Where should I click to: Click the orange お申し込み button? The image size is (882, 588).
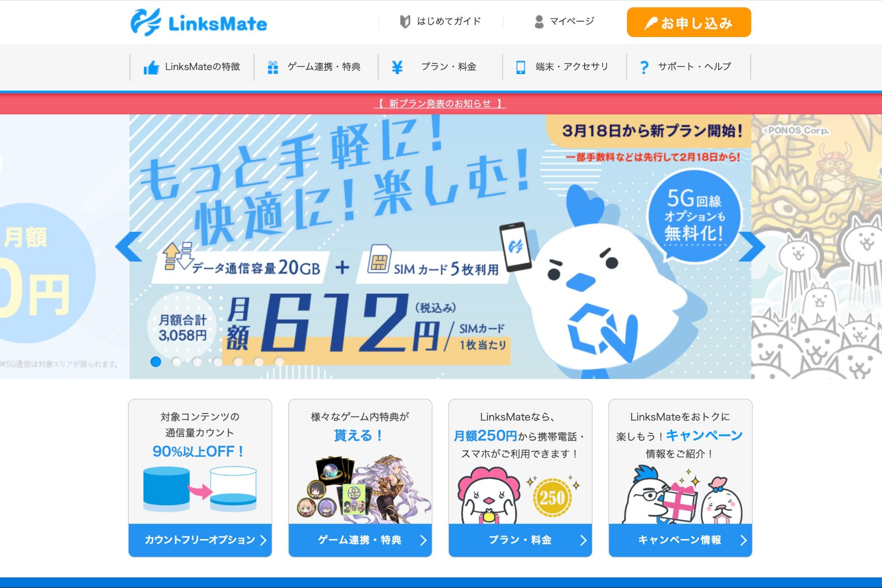click(x=689, y=22)
